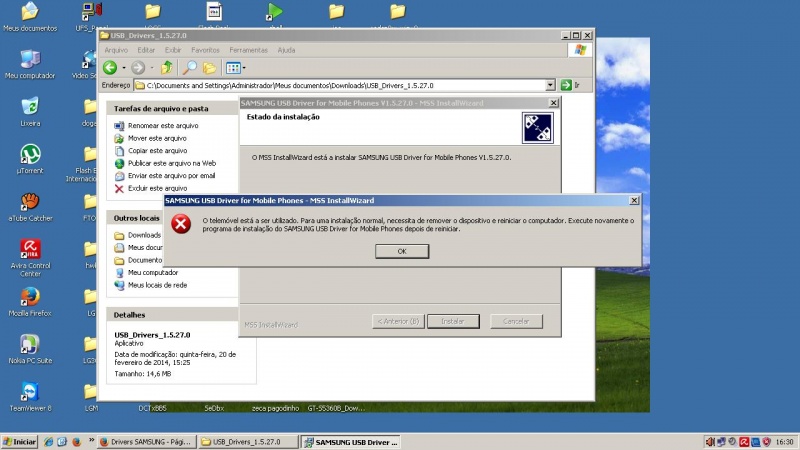The width and height of the screenshot is (800, 450).
Task: Click Enviar este arquivo por email
Action: [171, 176]
